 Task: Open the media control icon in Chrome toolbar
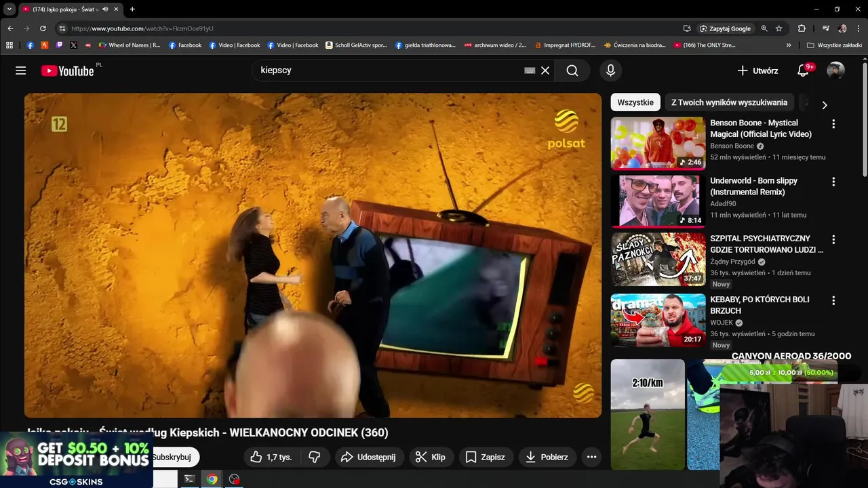point(825,28)
